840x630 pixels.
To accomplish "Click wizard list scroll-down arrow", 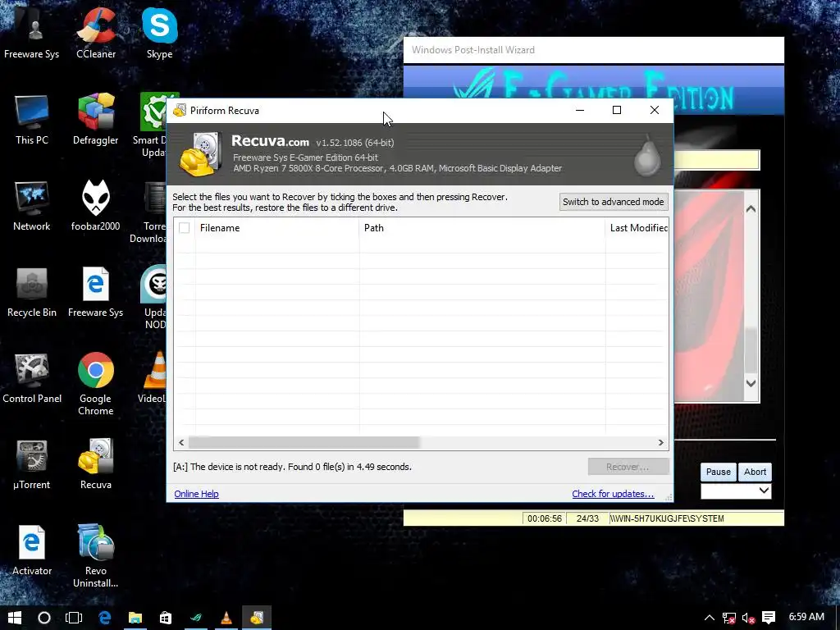I will point(751,384).
